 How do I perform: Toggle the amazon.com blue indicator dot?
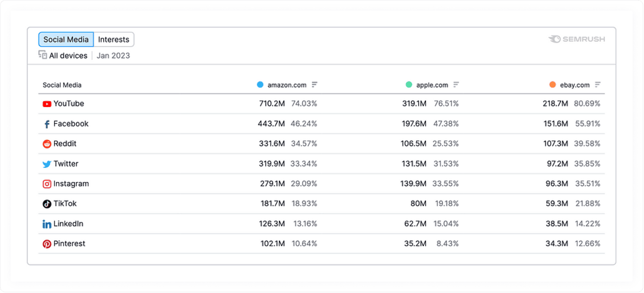[x=261, y=85]
